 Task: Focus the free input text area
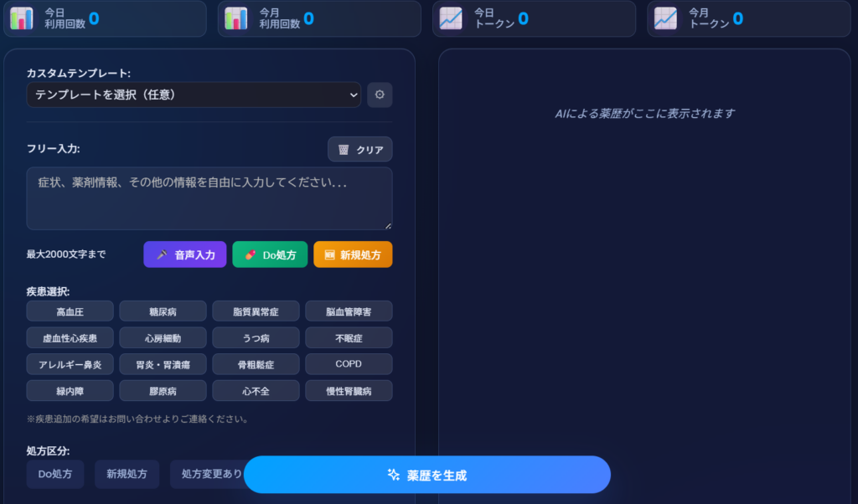(x=209, y=198)
